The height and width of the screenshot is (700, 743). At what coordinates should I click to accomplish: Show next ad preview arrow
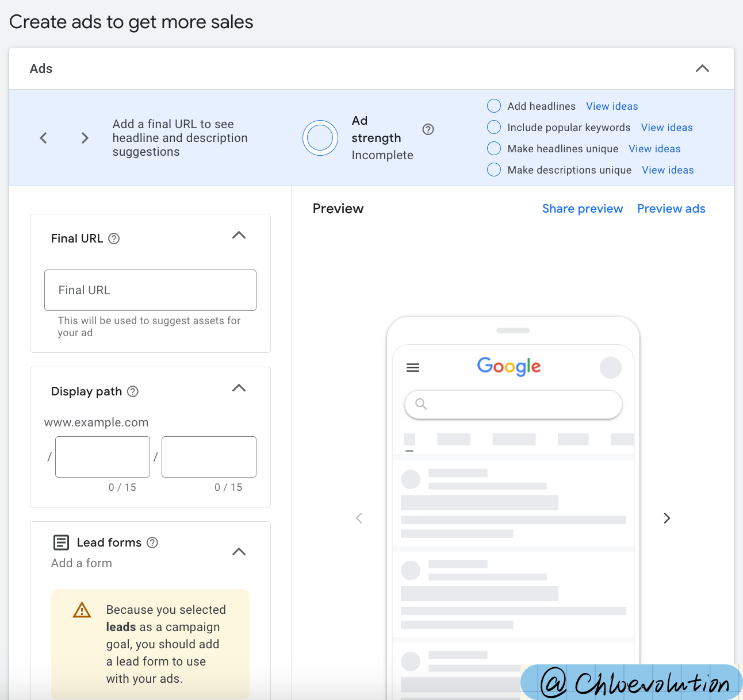[667, 518]
